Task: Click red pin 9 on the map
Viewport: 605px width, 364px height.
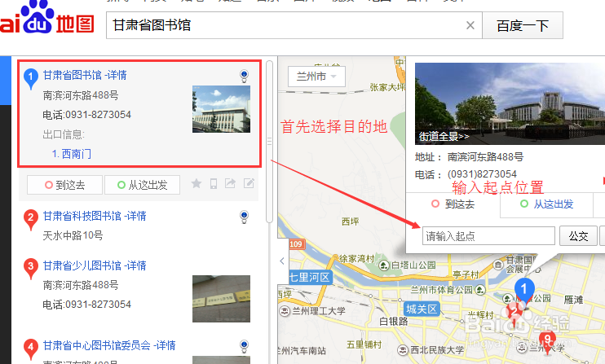Action: click(547, 341)
